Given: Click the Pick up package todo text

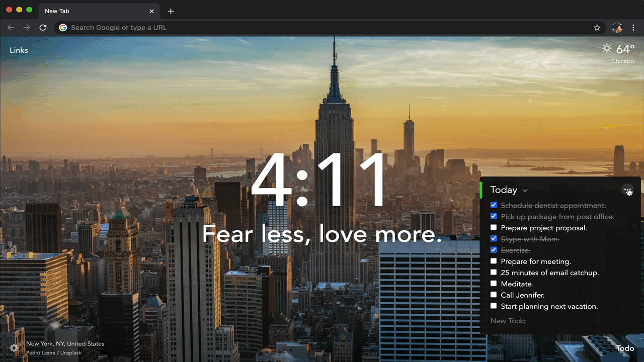Looking at the screenshot, I should (x=557, y=216).
